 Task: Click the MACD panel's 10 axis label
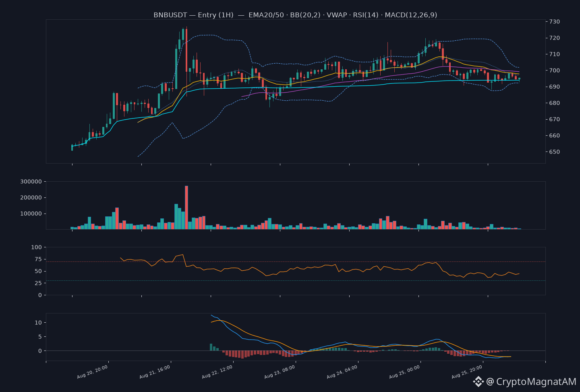point(38,323)
